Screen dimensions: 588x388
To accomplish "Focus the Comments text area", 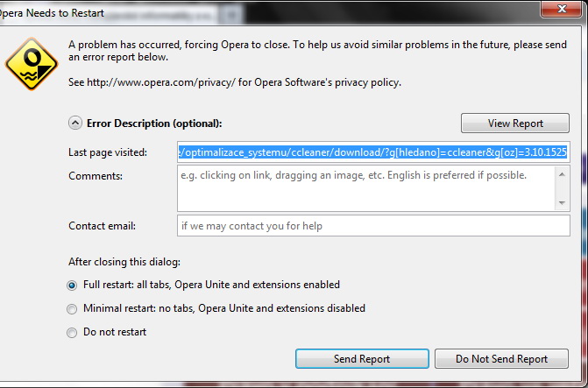I will coord(365,187).
